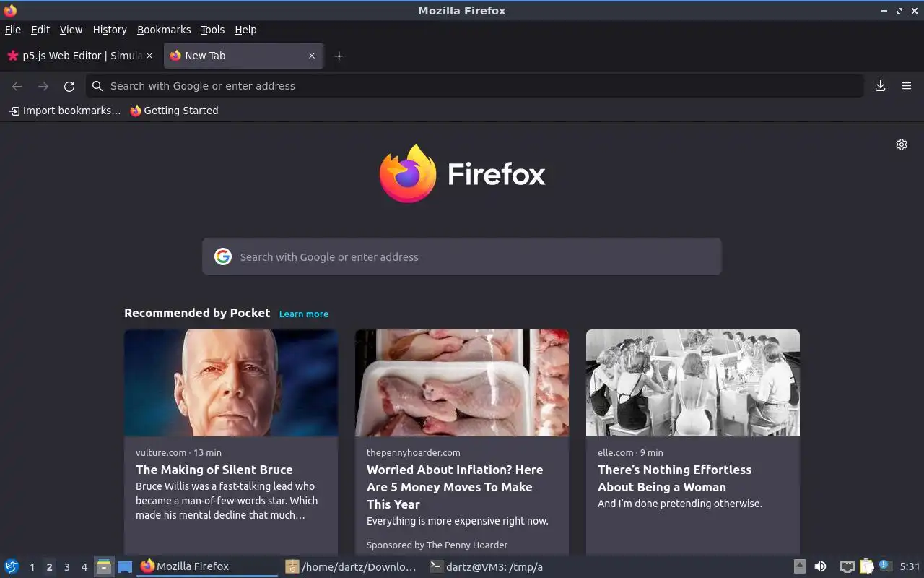Viewport: 924px width, 578px height.
Task: Open the file manager taskbar launcher
Action: point(104,567)
